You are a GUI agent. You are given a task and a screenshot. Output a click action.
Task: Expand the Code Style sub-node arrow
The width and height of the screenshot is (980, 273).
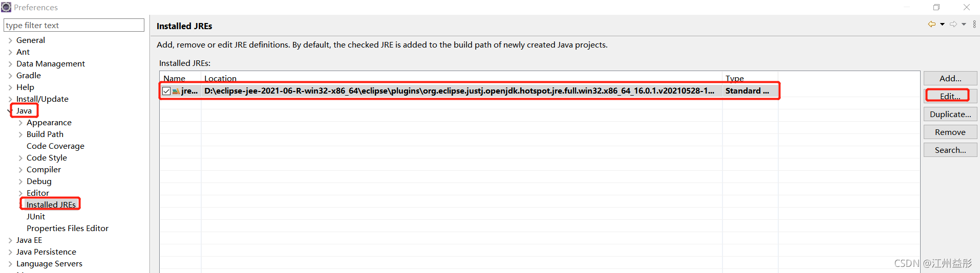(x=20, y=158)
